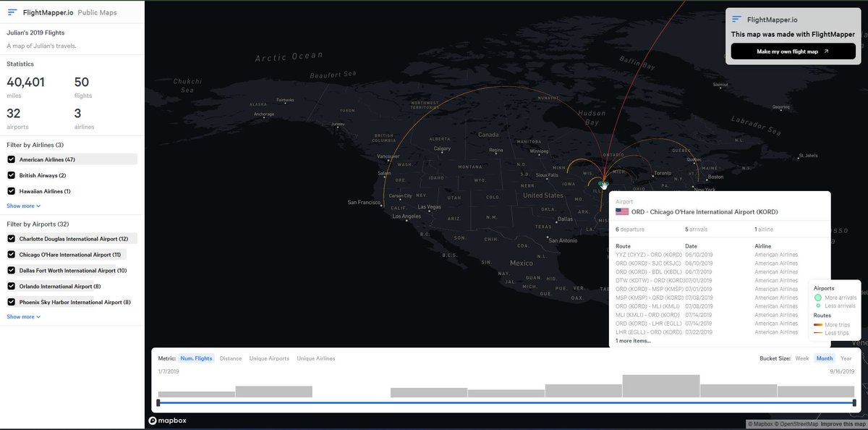Click the Chicago O'Hare airport marker on map
This screenshot has width=868, height=430.
[x=604, y=184]
